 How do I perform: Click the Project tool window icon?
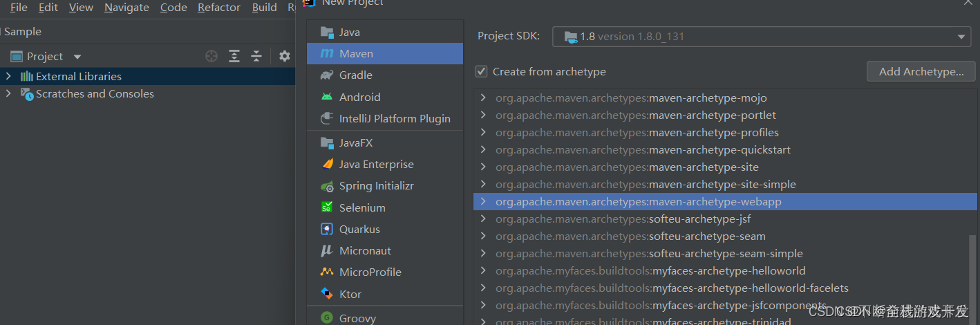17,56
